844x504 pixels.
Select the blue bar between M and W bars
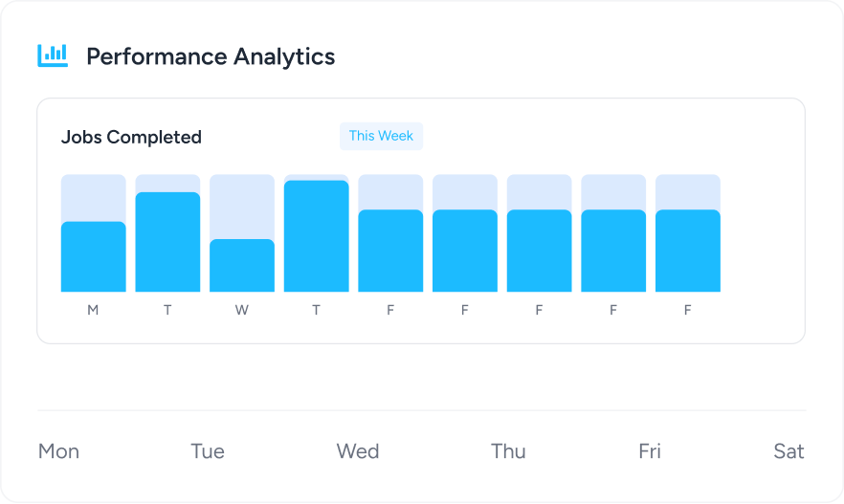(x=167, y=241)
